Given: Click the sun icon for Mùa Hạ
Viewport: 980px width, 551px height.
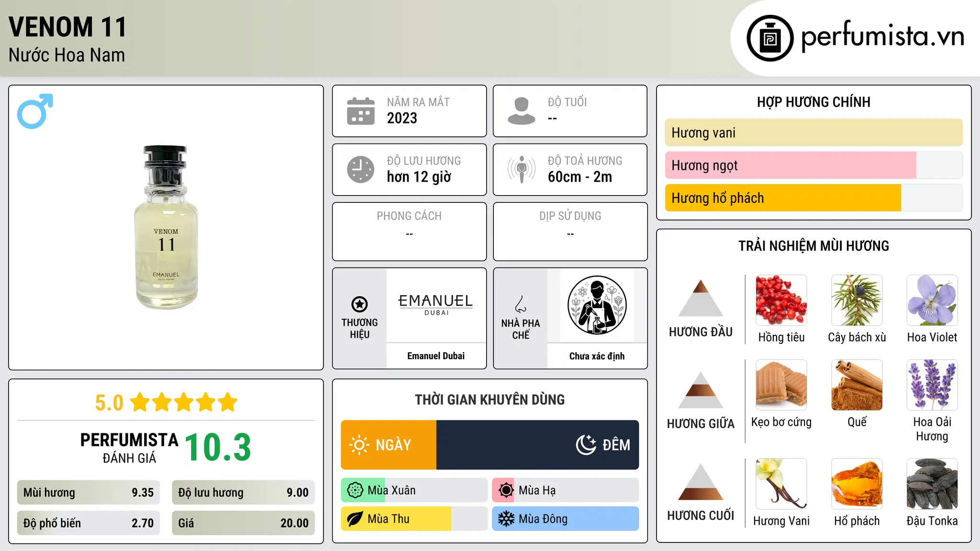Looking at the screenshot, I should point(506,490).
